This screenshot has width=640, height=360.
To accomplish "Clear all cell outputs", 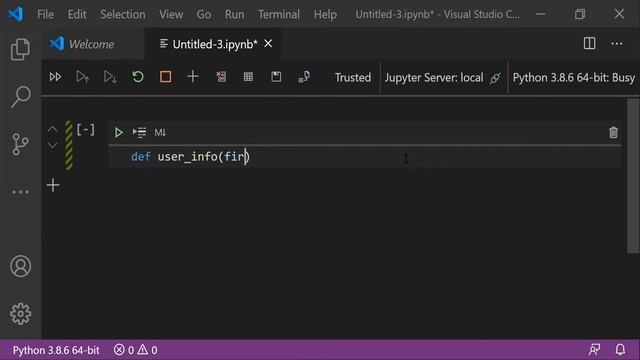I will 221,77.
